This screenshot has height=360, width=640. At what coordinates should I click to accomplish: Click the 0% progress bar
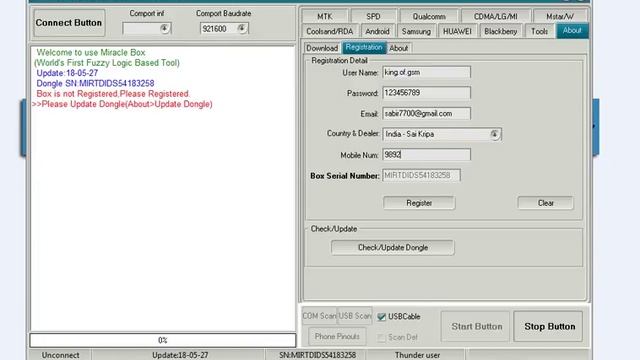[163, 340]
